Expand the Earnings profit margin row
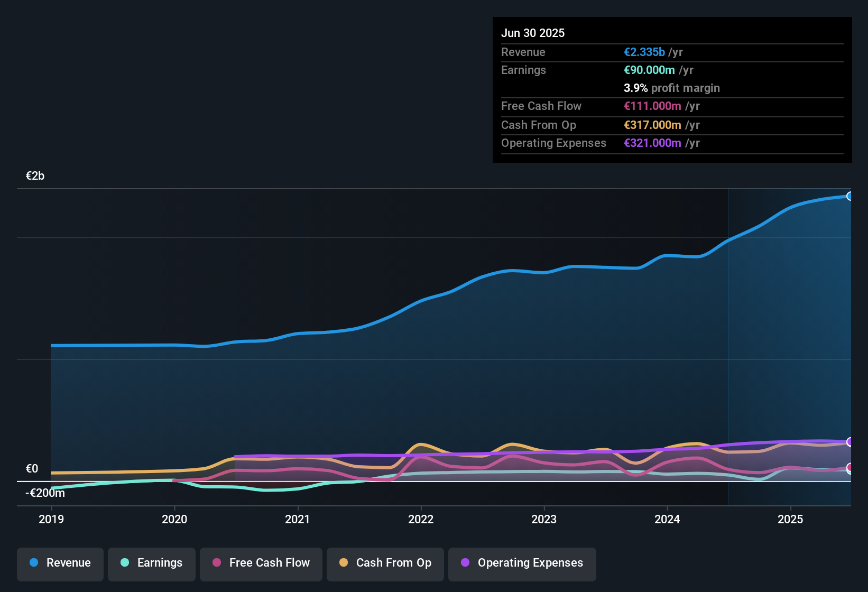The width and height of the screenshot is (868, 592). tap(672, 88)
